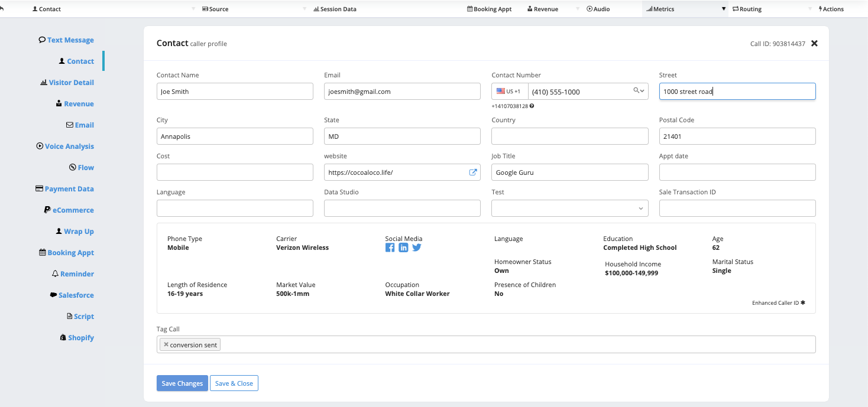Click the Save & Close button
This screenshot has width=868, height=407.
click(x=234, y=383)
